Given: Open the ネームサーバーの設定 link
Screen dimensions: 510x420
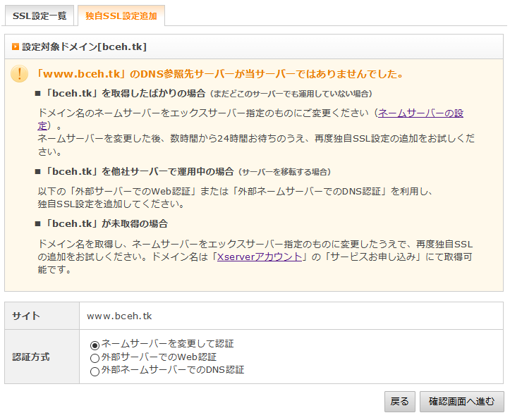Looking at the screenshot, I should coord(420,113).
